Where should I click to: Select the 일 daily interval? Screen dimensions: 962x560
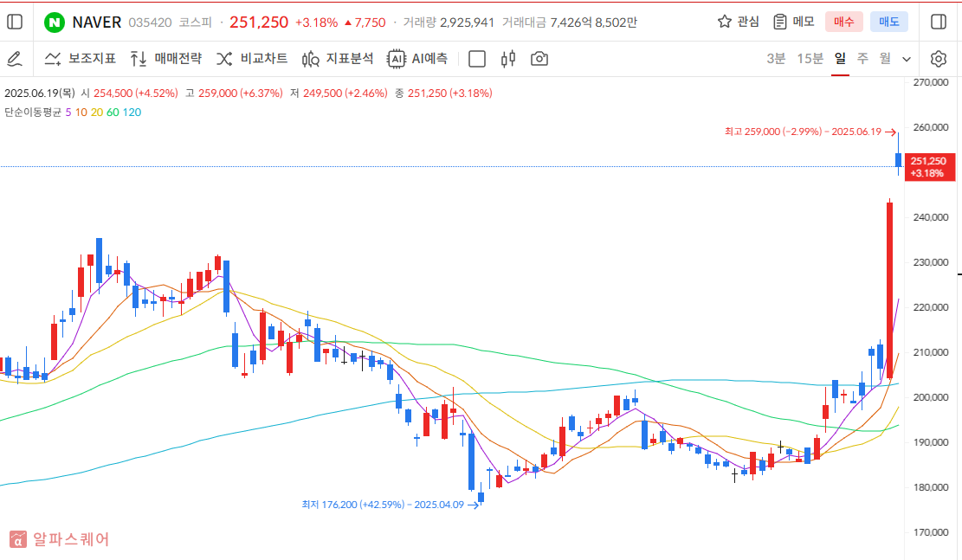tap(840, 59)
